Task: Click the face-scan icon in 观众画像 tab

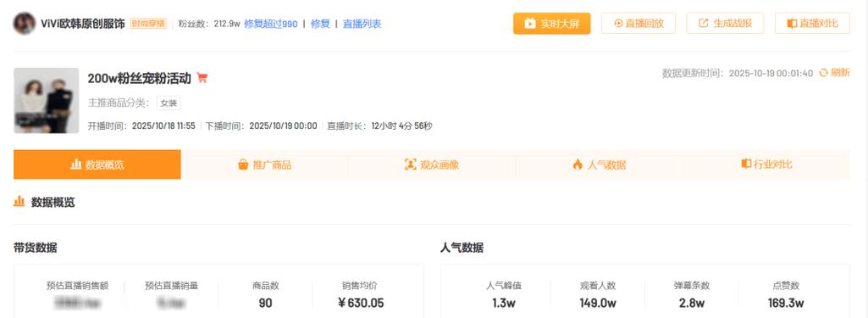Action: 410,165
